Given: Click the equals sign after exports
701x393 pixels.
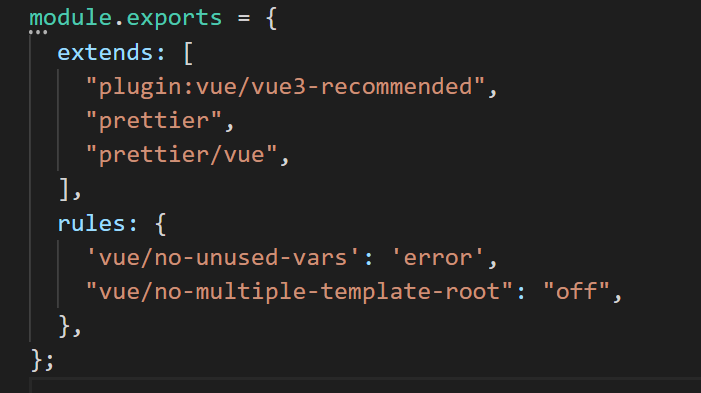Looking at the screenshot, I should [244, 19].
